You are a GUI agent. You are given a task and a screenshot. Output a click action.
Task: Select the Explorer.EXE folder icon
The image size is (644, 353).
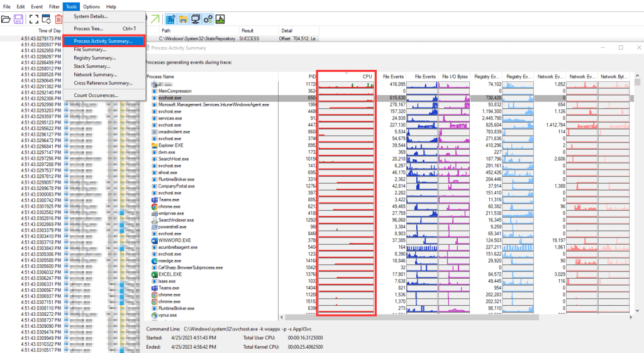155,145
